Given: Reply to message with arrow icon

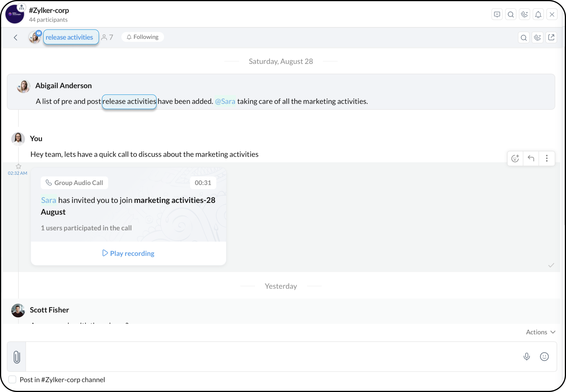Looking at the screenshot, I should pos(531,158).
